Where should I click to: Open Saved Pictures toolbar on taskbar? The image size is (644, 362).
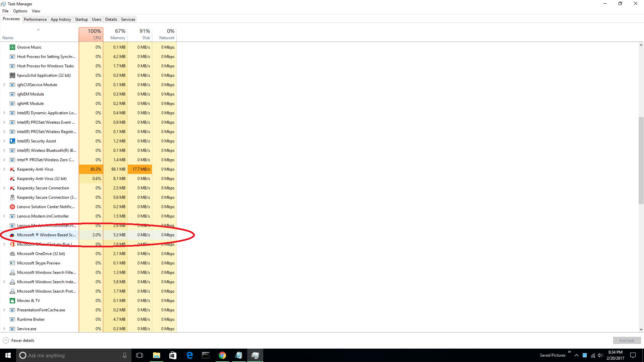(x=552, y=355)
